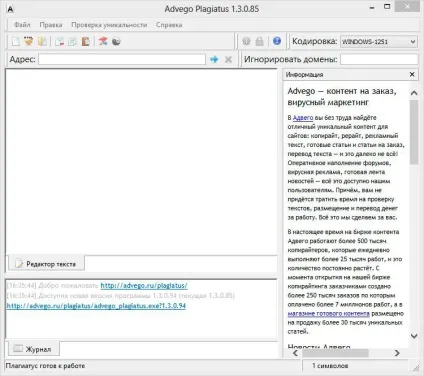Viewport: 424px width, 376px height.
Task: Open help with blue question icon
Action: 277,41
